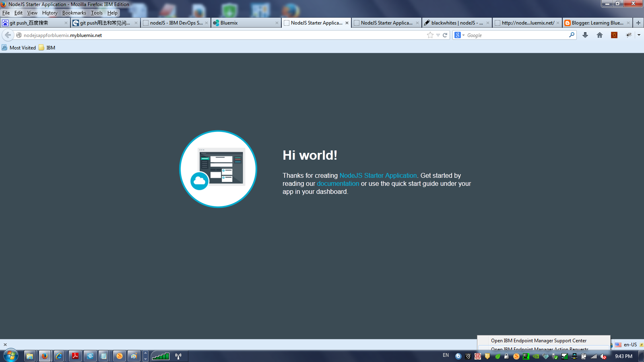644x362 pixels.
Task: Open the History menu
Action: (50, 13)
